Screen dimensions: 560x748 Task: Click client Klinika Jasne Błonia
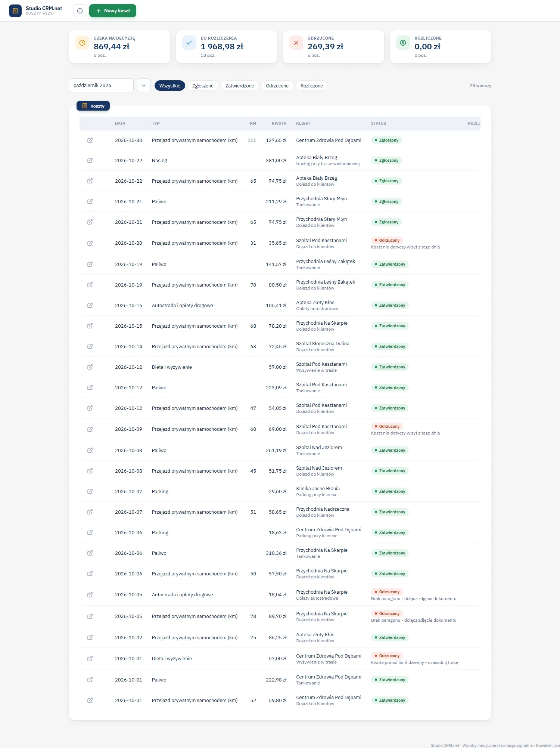pos(318,488)
